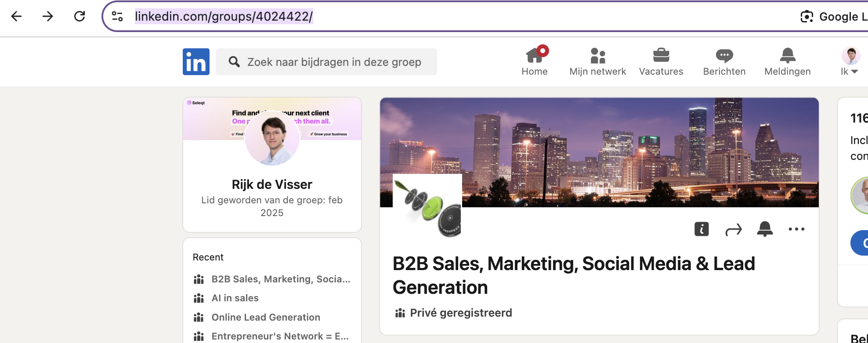Open the group info icon
The height and width of the screenshot is (343, 868).
coord(702,229)
